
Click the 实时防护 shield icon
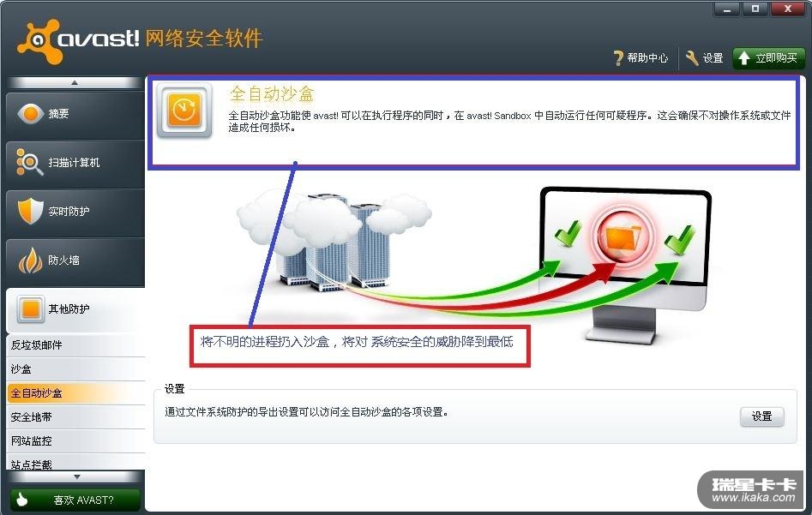click(30, 211)
